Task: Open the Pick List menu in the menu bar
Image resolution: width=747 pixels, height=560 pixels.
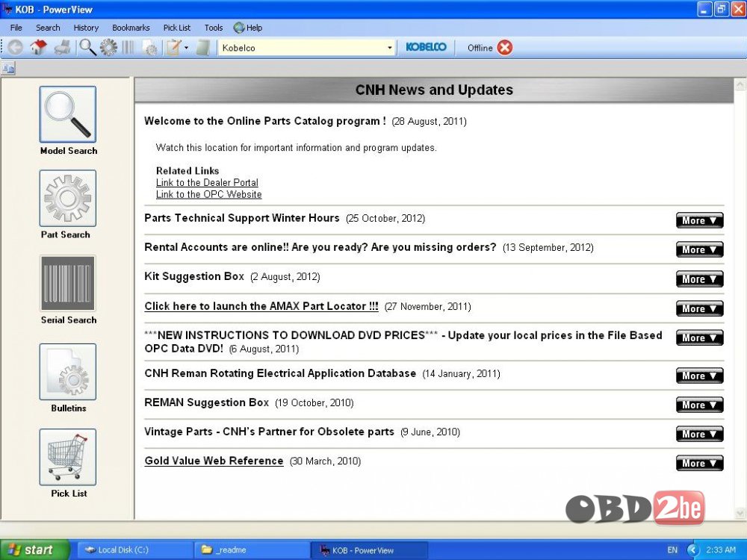Action: 177,28
